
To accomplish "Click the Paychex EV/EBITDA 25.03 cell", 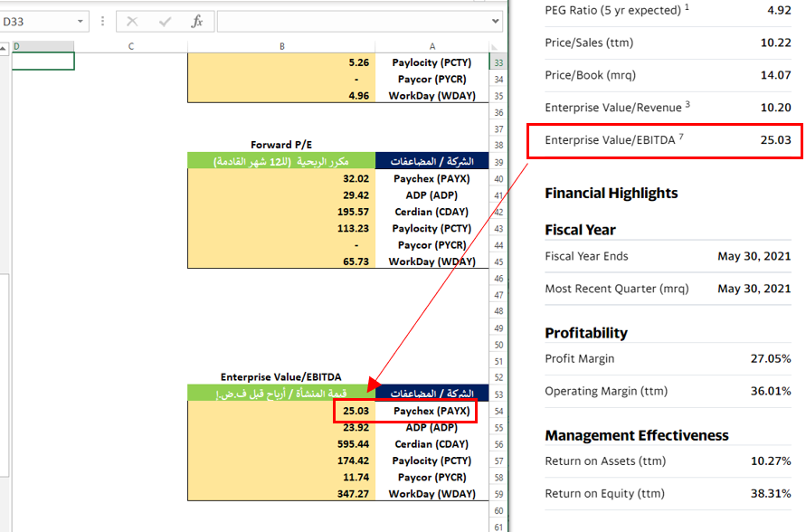I will 281,411.
